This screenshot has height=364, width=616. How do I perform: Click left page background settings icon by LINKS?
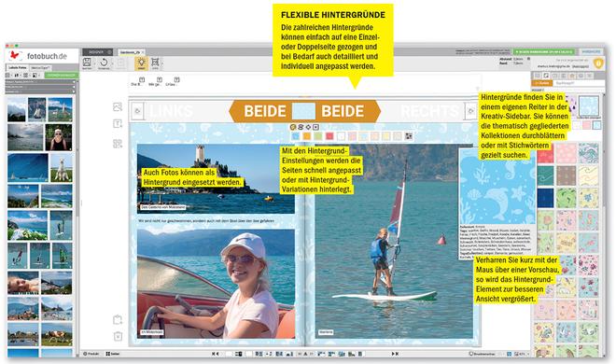coord(137,111)
